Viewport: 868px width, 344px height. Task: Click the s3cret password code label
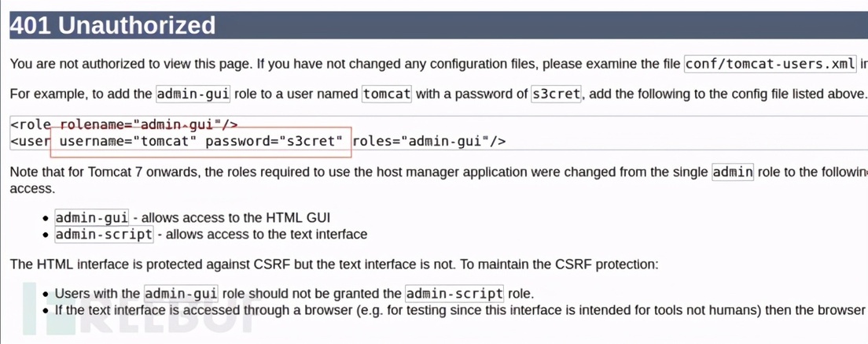[556, 94]
